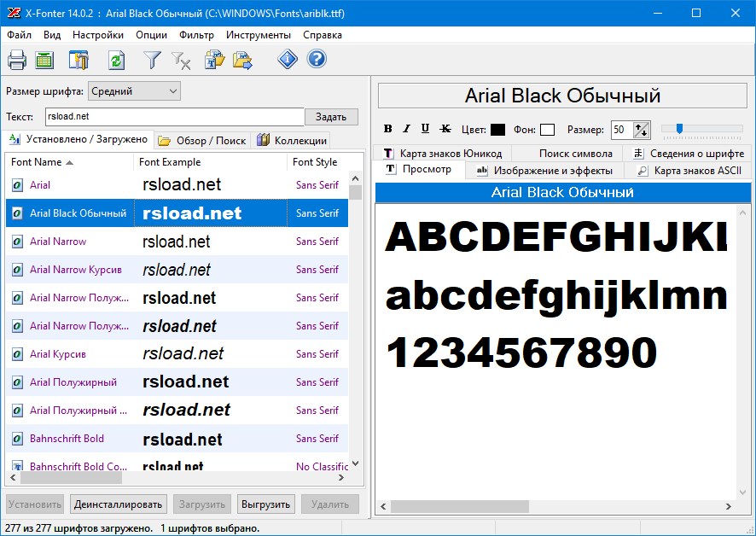Open the Инструменты menu

click(x=259, y=35)
